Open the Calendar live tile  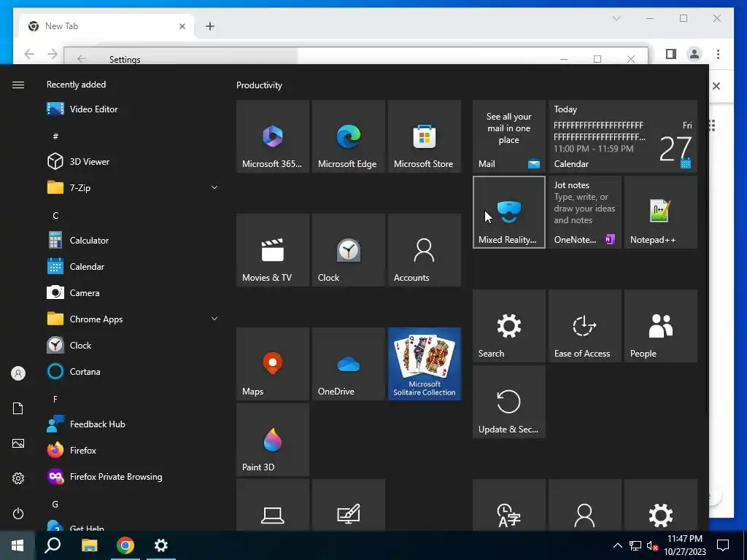click(x=623, y=136)
